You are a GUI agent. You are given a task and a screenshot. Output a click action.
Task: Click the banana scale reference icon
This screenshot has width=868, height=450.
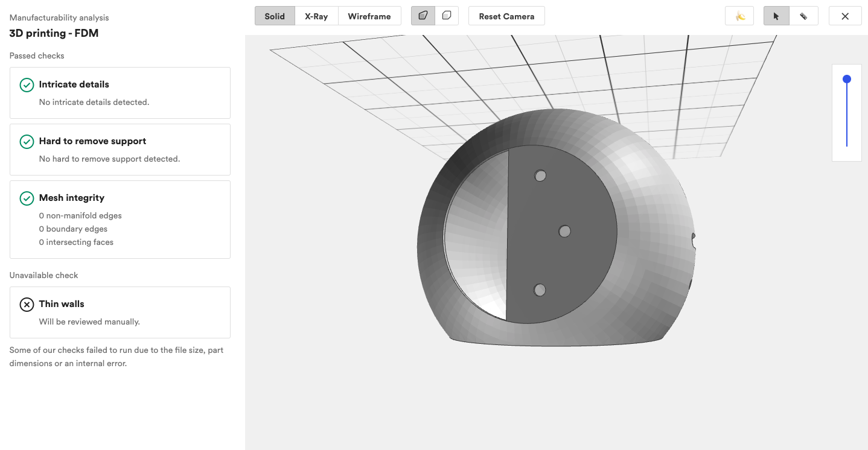click(x=739, y=16)
